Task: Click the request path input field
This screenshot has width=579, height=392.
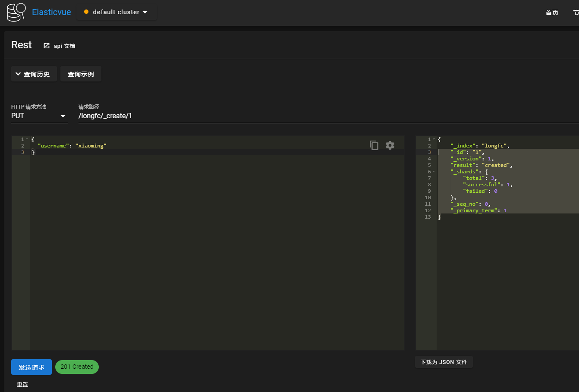Action: point(302,116)
